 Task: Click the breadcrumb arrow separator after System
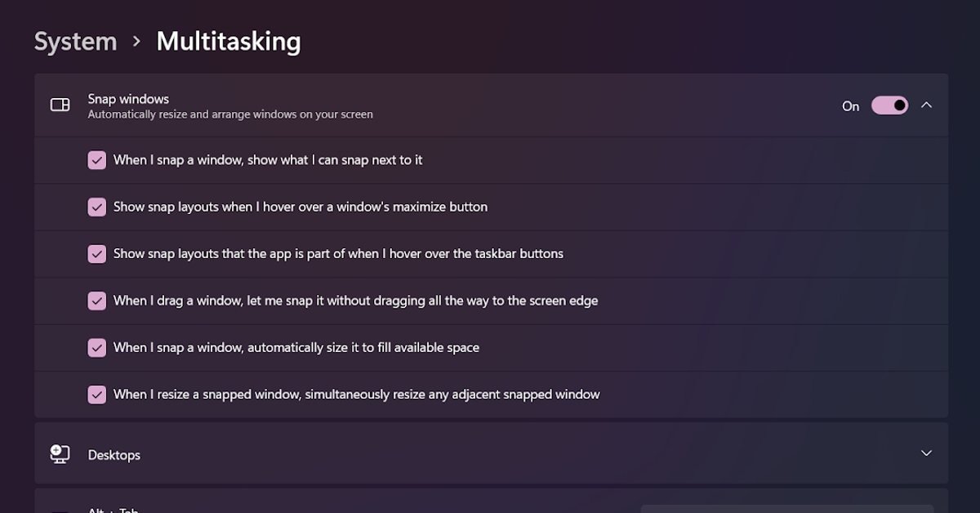(136, 42)
